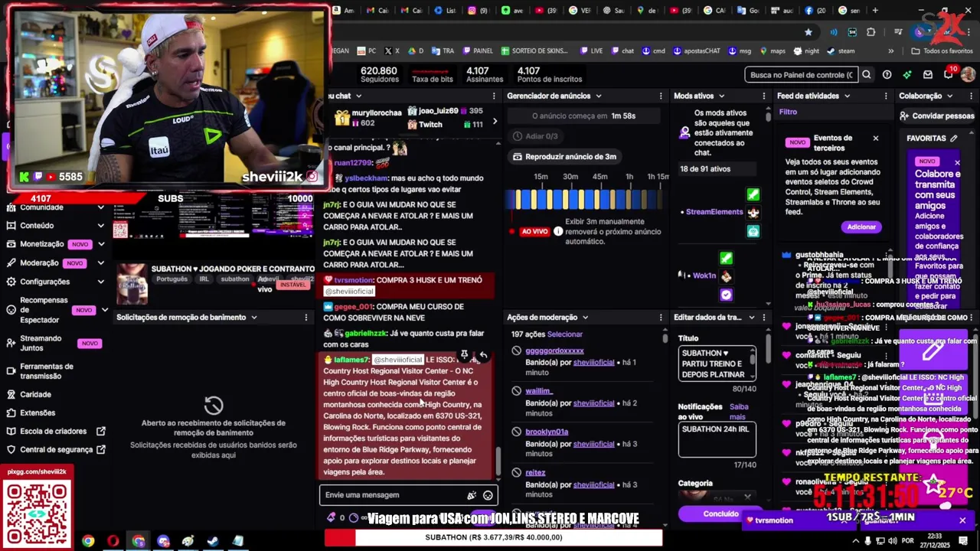Click the green sparkle icon in header

[907, 75]
